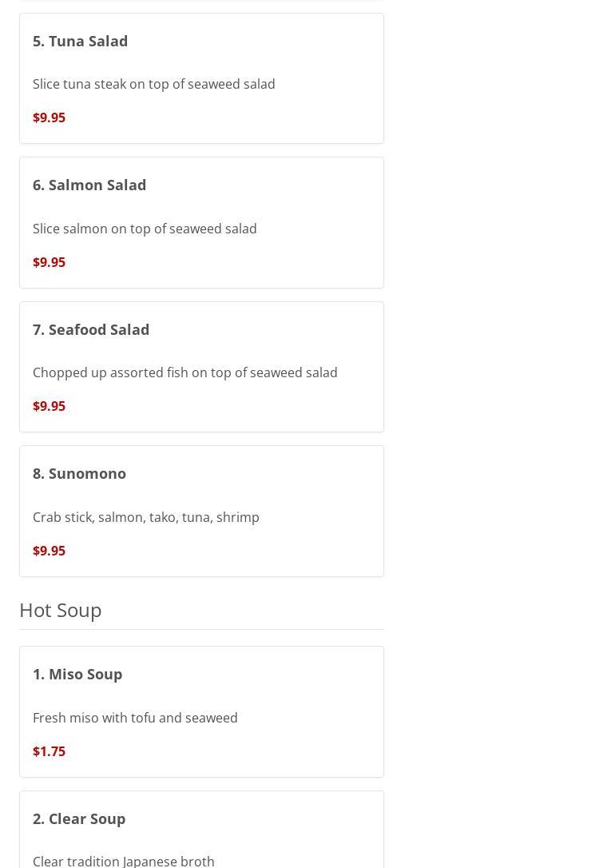The image size is (615, 868).
Task: Open the 8. Sunomono item title
Action: [x=79, y=473]
